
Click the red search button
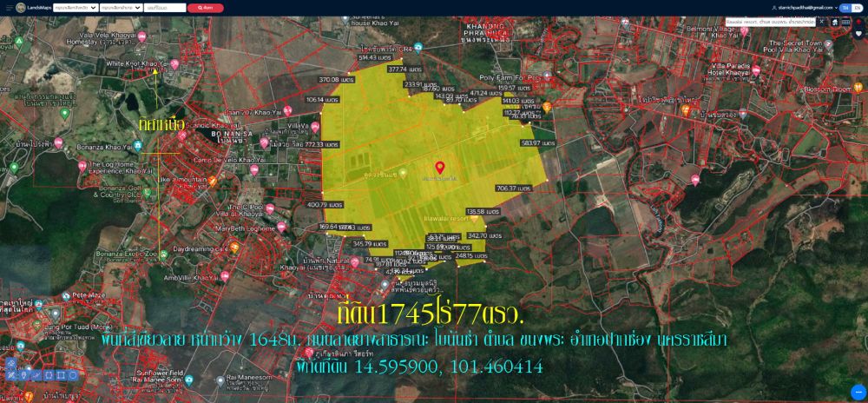[205, 8]
